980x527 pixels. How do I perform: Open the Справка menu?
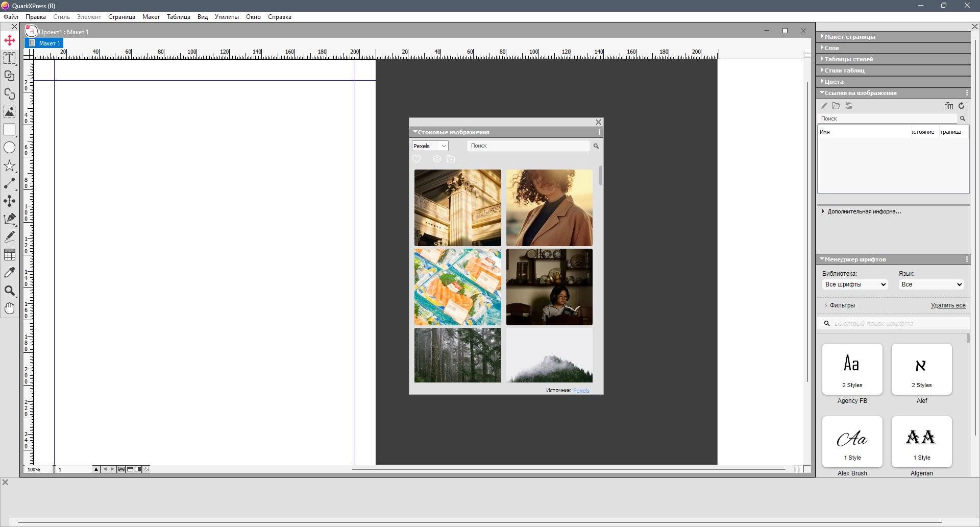tap(279, 17)
